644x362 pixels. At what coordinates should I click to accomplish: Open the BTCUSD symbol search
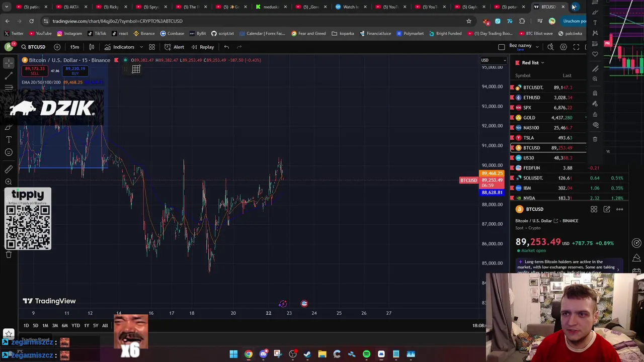[33, 47]
